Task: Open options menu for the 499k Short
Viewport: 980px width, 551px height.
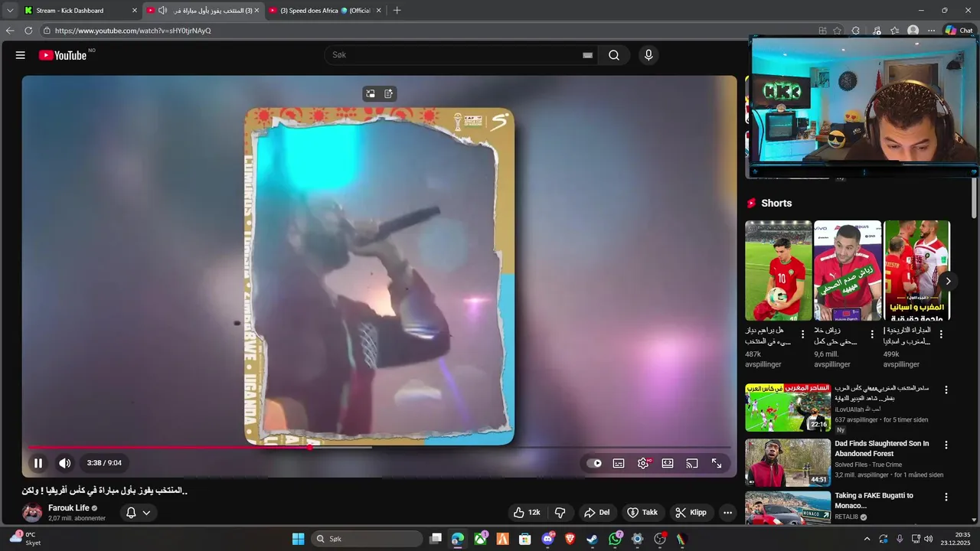Action: (x=941, y=334)
